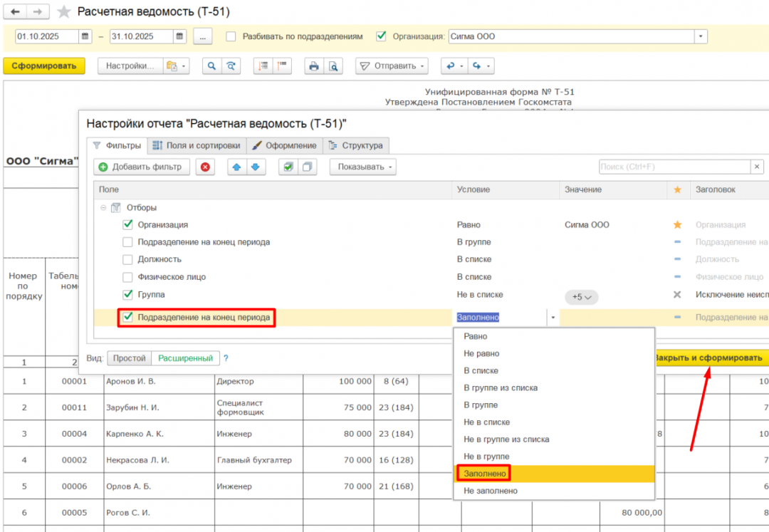Click the X mark in Группа filter row
The width and height of the screenshot is (769, 532).
click(677, 295)
